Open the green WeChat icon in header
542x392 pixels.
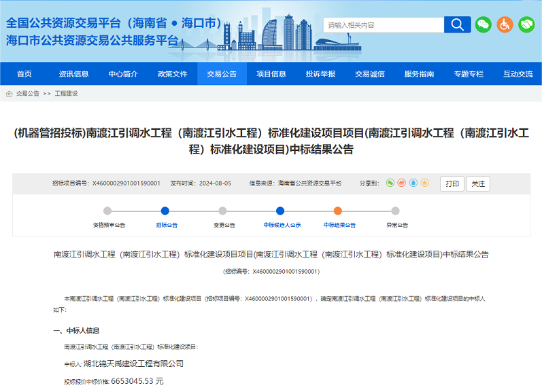click(483, 25)
